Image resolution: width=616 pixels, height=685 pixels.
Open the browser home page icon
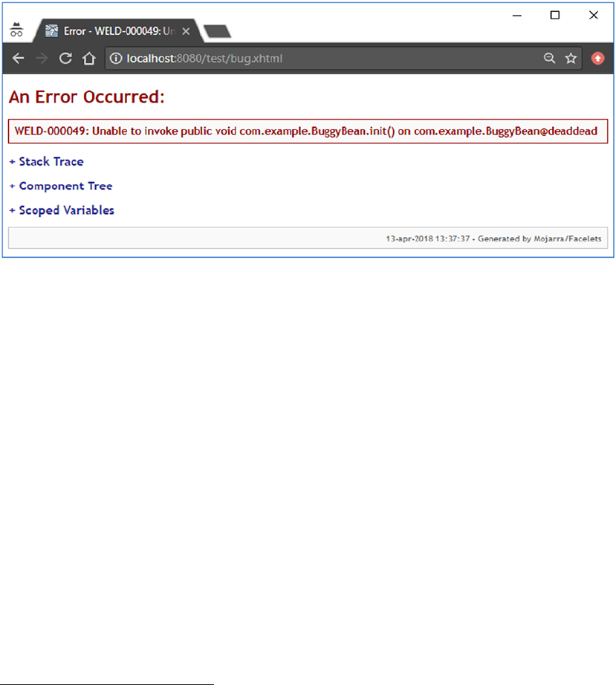(x=89, y=58)
